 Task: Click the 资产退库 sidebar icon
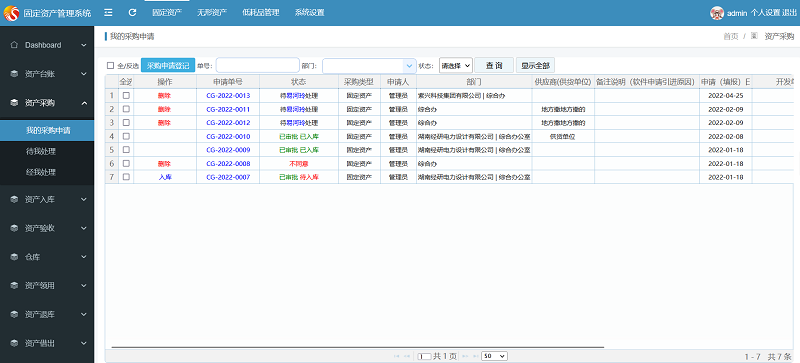pyautogui.click(x=14, y=314)
